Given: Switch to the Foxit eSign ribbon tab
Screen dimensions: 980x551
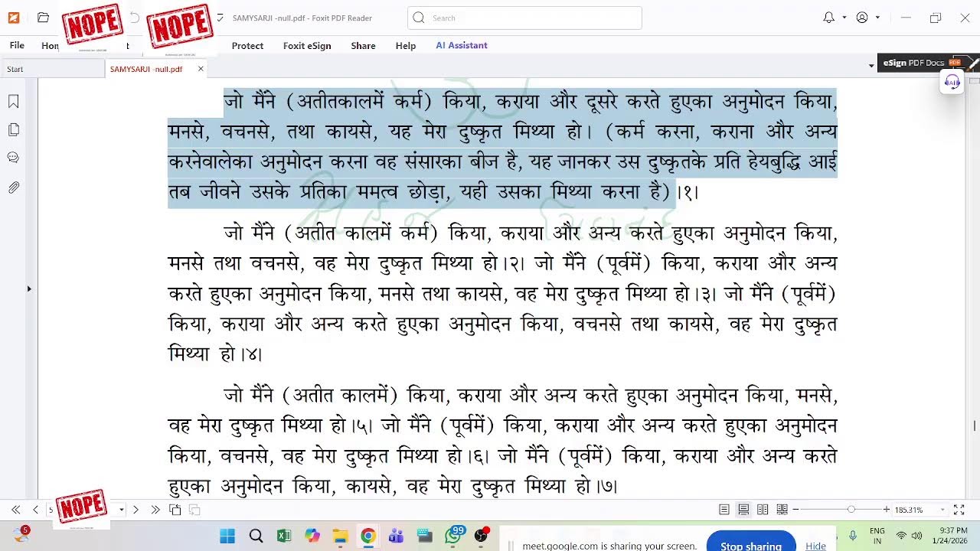Looking at the screenshot, I should [307, 46].
